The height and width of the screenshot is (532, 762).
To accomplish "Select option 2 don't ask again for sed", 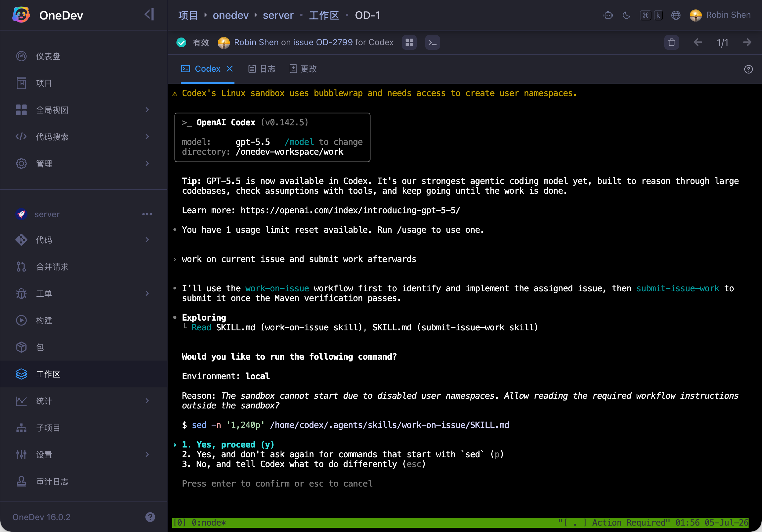I will (343, 455).
